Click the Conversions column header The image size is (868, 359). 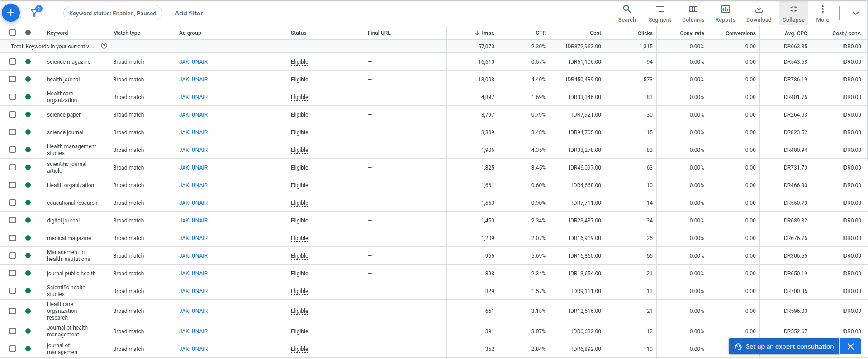pos(740,33)
